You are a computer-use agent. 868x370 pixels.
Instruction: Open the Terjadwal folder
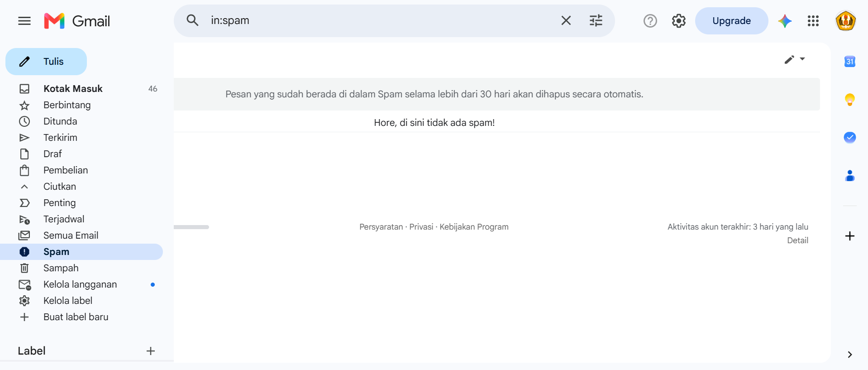(x=81, y=219)
